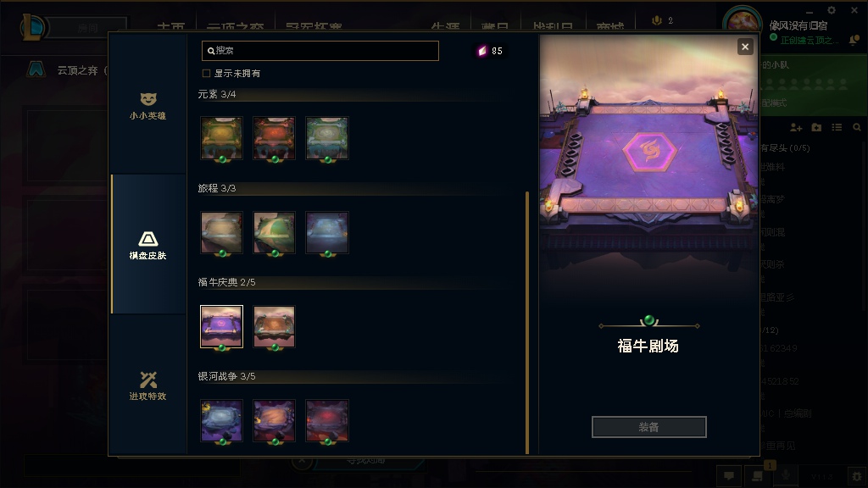Click the add friend icon
Image resolution: width=868 pixels, height=488 pixels.
click(x=796, y=127)
